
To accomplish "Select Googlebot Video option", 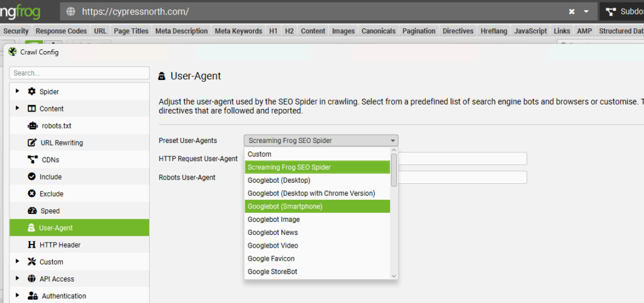I will 317,246.
